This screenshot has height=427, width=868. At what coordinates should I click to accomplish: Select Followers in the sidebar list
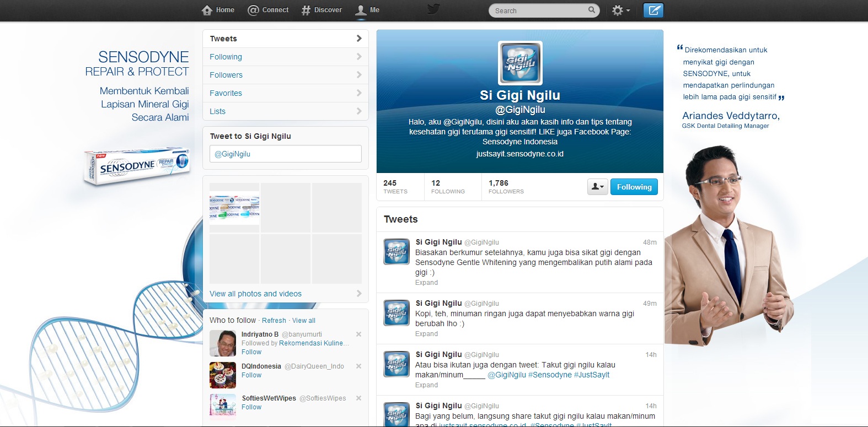point(286,75)
